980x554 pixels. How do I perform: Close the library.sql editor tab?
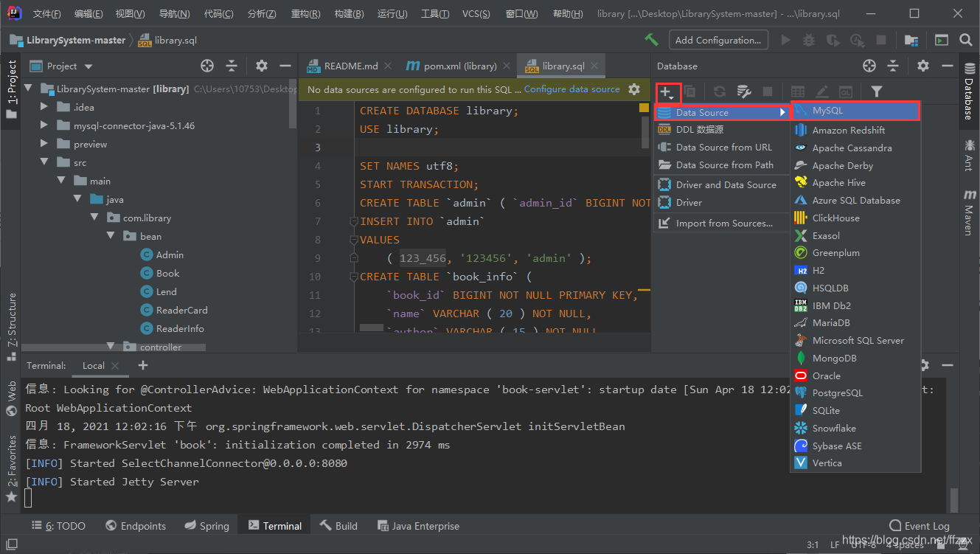[x=594, y=66]
